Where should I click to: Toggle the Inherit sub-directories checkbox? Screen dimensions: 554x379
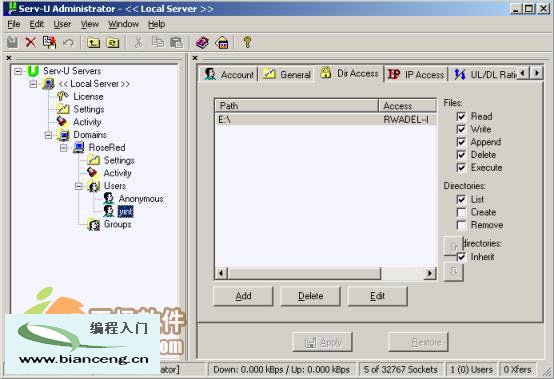(461, 257)
